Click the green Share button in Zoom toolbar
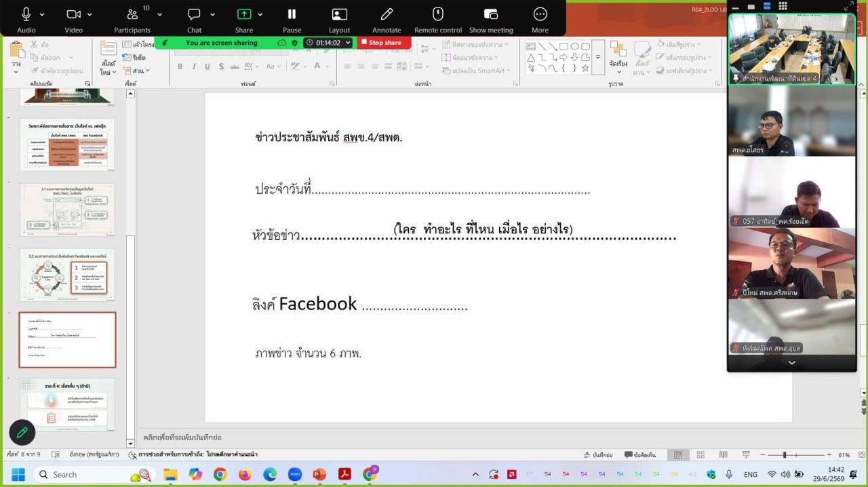The height and width of the screenshot is (487, 868). tap(244, 20)
